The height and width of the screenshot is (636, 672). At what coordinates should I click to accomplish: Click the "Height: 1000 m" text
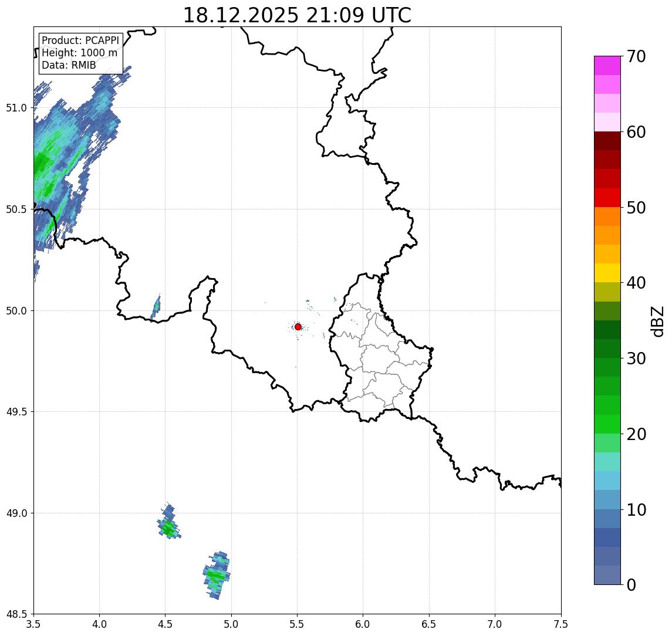pyautogui.click(x=79, y=53)
